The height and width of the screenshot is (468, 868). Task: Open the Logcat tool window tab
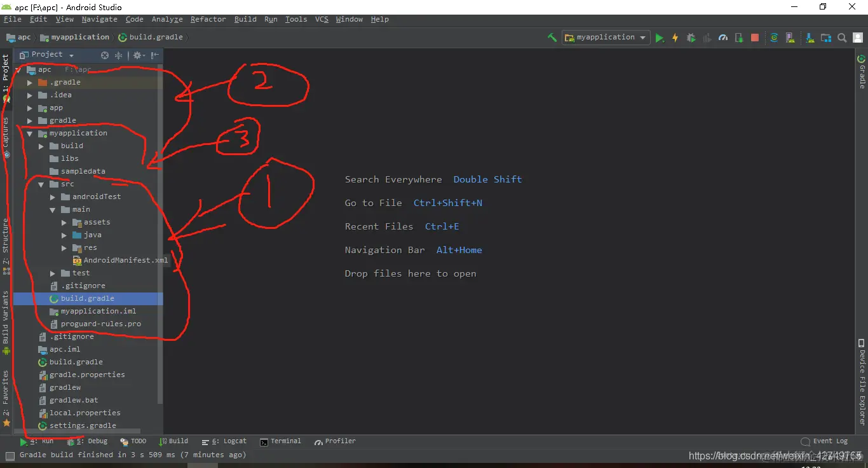point(224,441)
